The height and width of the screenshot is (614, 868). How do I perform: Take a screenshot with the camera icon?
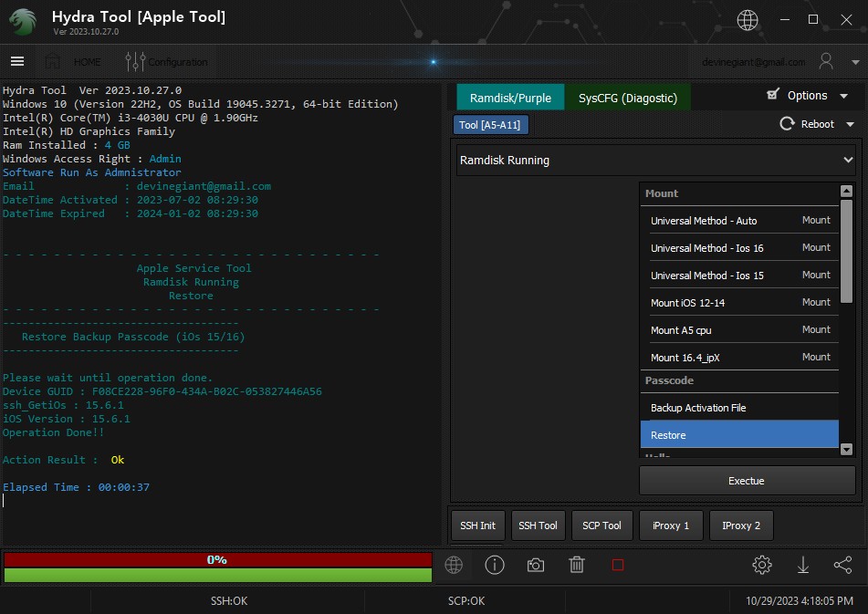[x=535, y=566]
